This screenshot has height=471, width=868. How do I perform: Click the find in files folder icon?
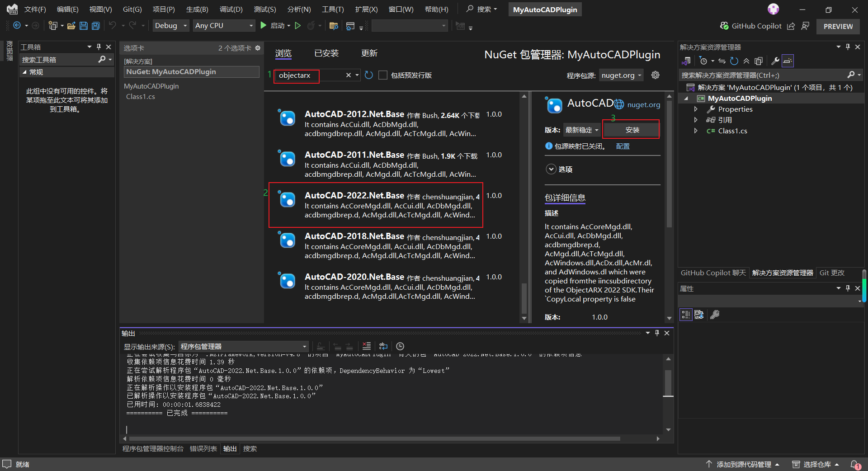[x=334, y=26]
